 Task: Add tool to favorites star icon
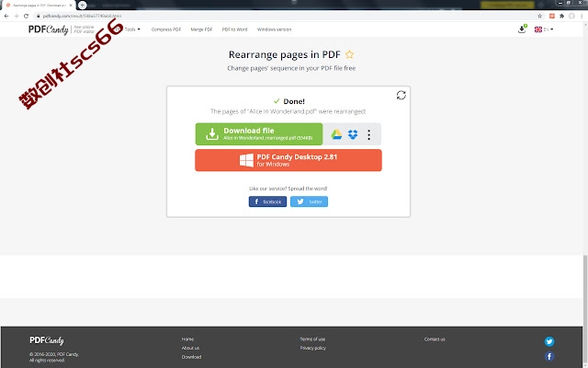[x=349, y=54]
